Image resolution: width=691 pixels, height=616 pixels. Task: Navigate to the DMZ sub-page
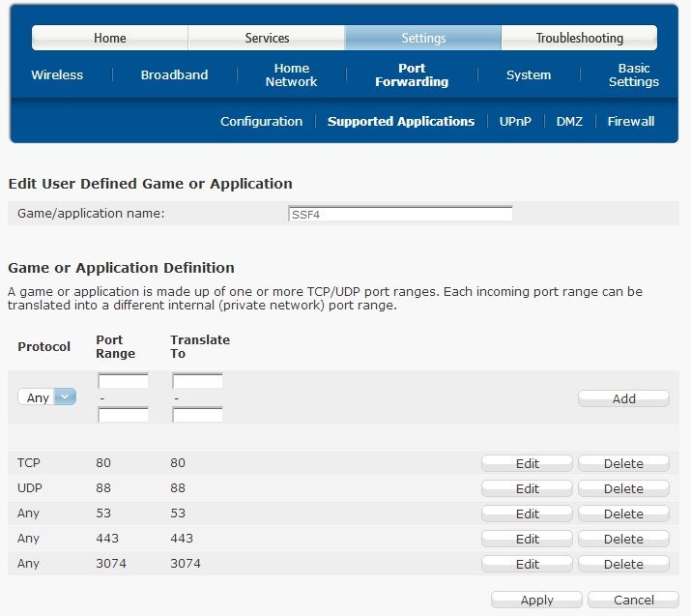569,121
